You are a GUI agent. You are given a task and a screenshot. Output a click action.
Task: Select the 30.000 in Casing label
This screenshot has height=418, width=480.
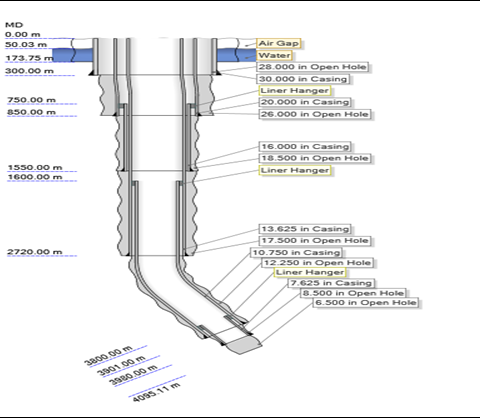point(303,79)
